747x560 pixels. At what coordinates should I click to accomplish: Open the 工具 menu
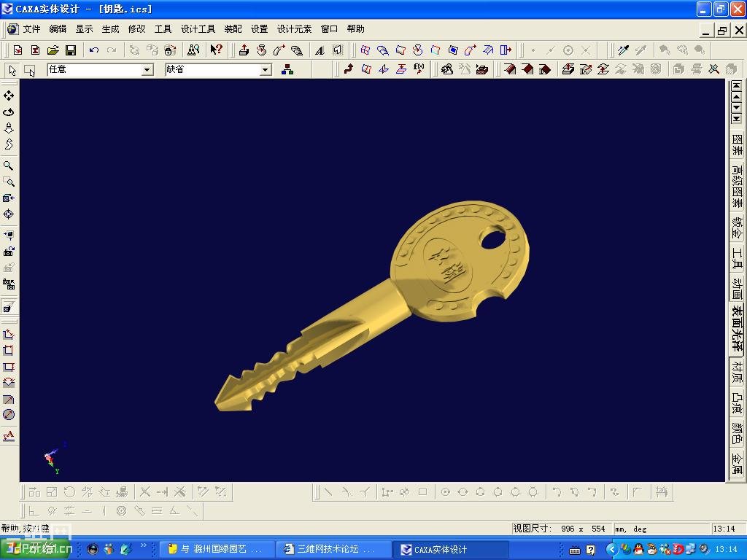click(163, 29)
